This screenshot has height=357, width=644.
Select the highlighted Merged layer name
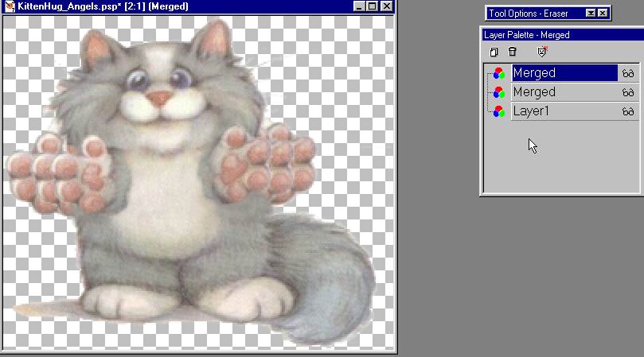[564, 73]
